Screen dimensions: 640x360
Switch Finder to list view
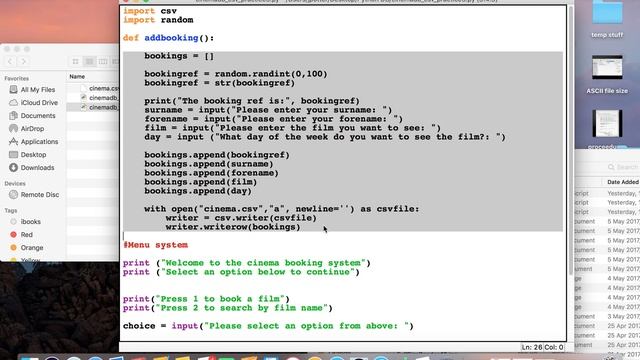(89, 61)
